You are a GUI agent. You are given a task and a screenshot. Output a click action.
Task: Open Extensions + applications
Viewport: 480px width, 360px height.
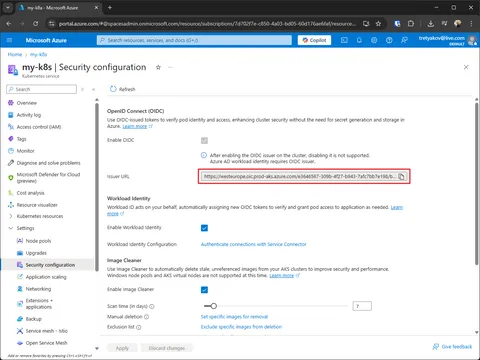39,304
